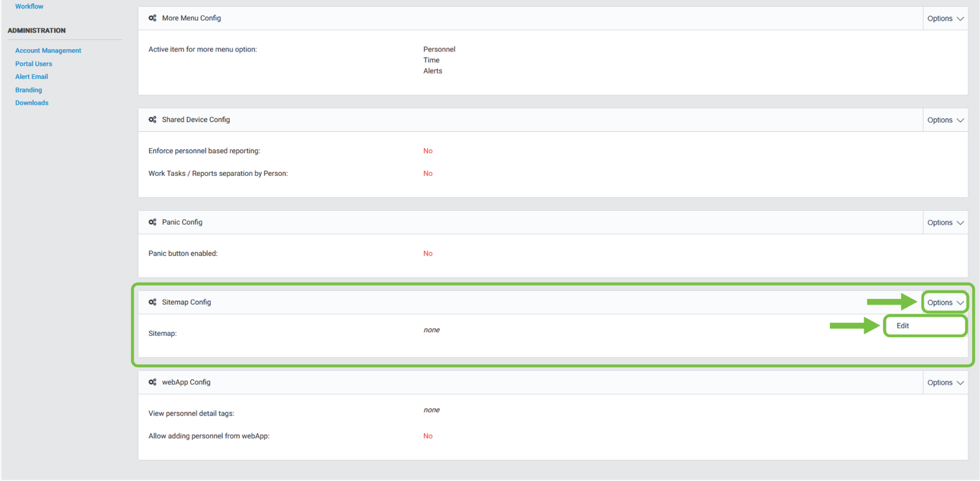The height and width of the screenshot is (481, 980).
Task: Click the webApp Config gear icon
Action: [x=153, y=382]
